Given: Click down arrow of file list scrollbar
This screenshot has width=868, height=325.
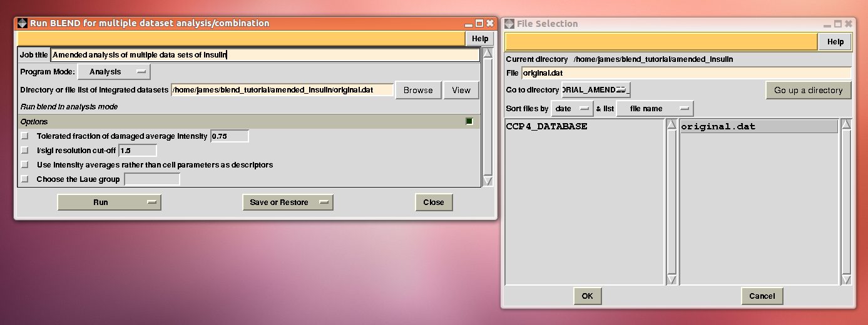Looking at the screenshot, I should pyautogui.click(x=846, y=279).
